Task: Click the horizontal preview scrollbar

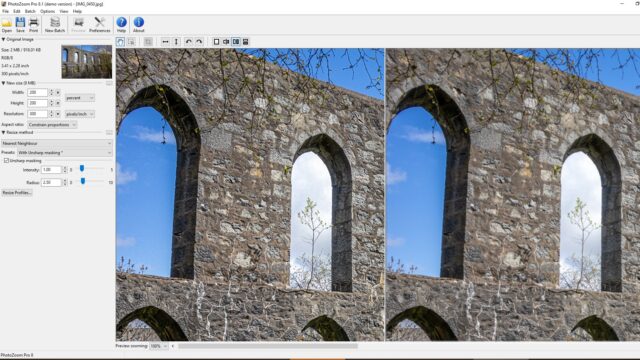Action: click(268, 346)
